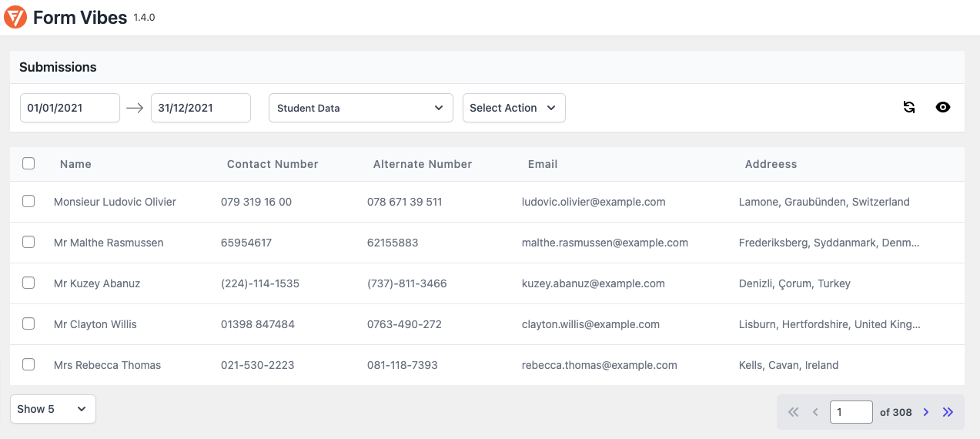980x439 pixels.
Task: Open the Select Action dropdown
Action: (x=514, y=108)
